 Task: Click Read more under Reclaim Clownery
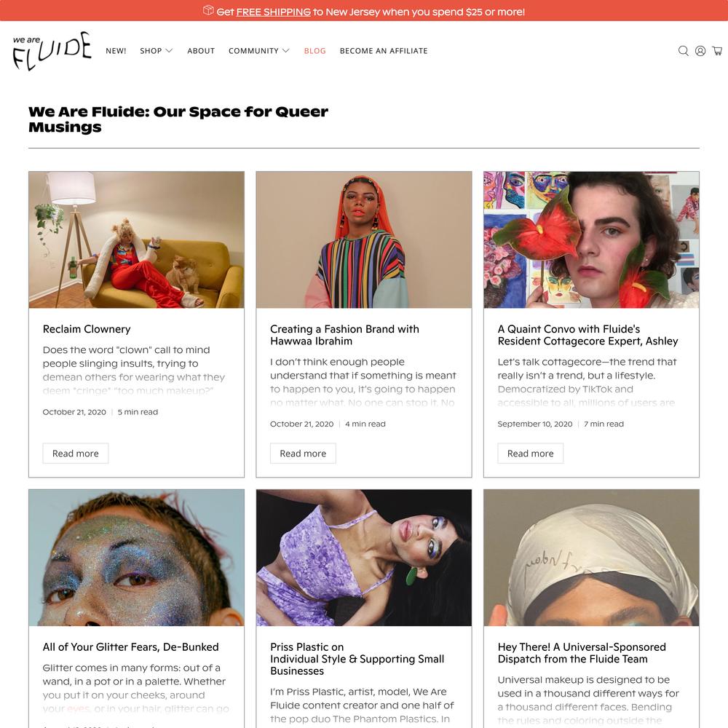pyautogui.click(x=75, y=453)
